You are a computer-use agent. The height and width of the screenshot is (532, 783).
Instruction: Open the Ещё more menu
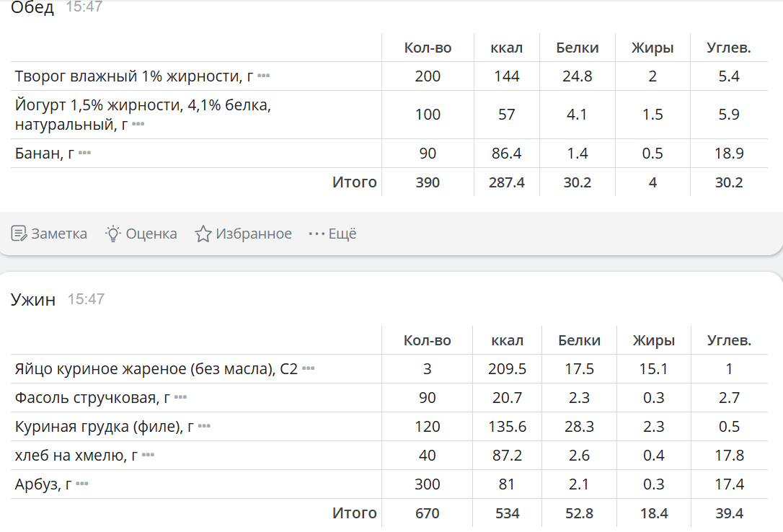(332, 234)
